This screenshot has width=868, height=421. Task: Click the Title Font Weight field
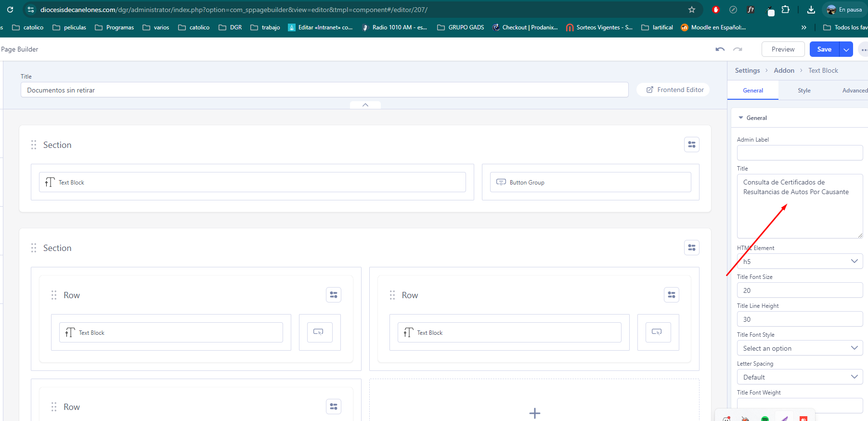point(800,406)
